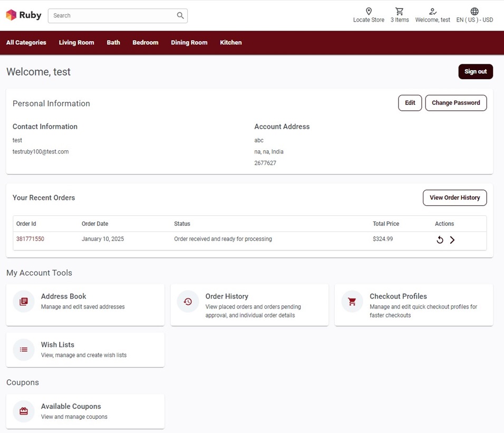Click the Actions column header
The width and height of the screenshot is (504, 433).
[444, 224]
